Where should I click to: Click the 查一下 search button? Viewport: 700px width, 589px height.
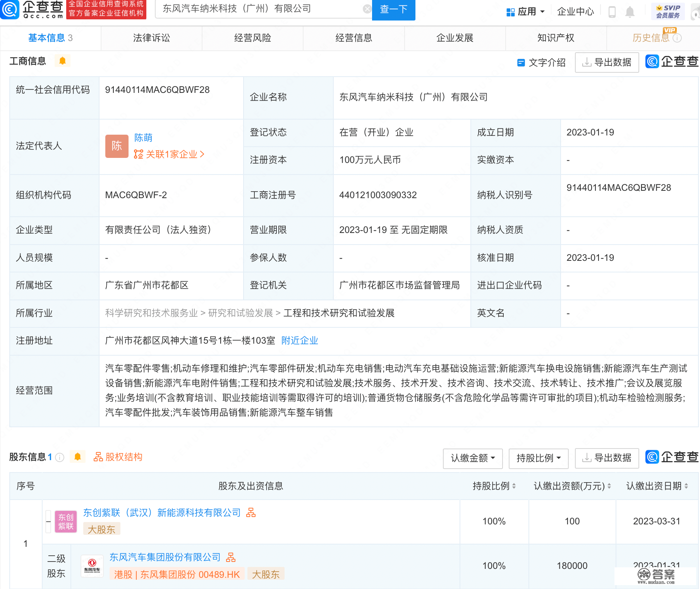[393, 10]
